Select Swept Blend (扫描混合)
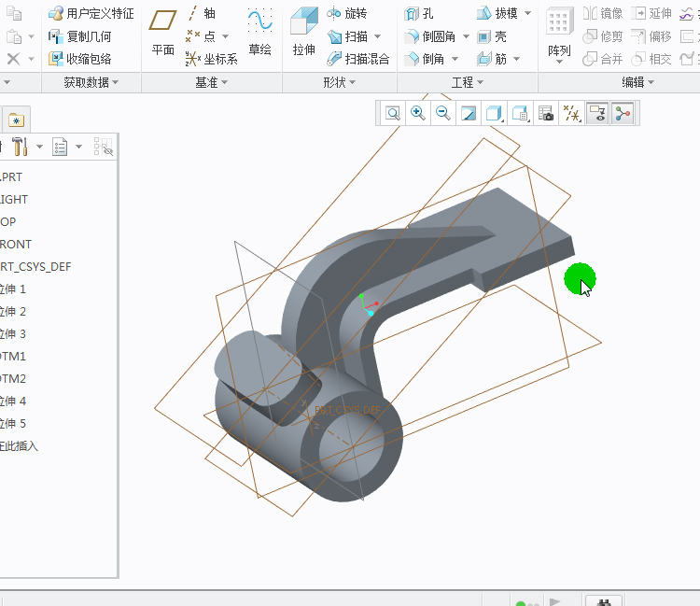Viewport: 700px width, 606px height. (358, 59)
